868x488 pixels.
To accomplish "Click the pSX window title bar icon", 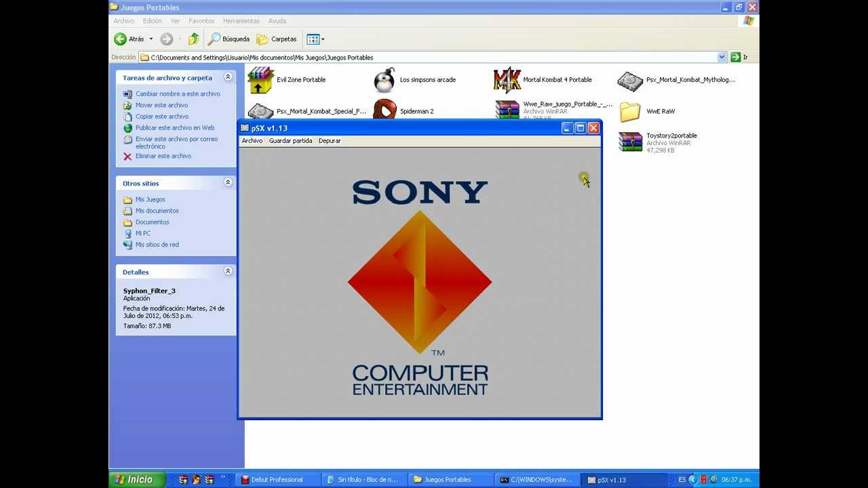I will click(x=245, y=128).
